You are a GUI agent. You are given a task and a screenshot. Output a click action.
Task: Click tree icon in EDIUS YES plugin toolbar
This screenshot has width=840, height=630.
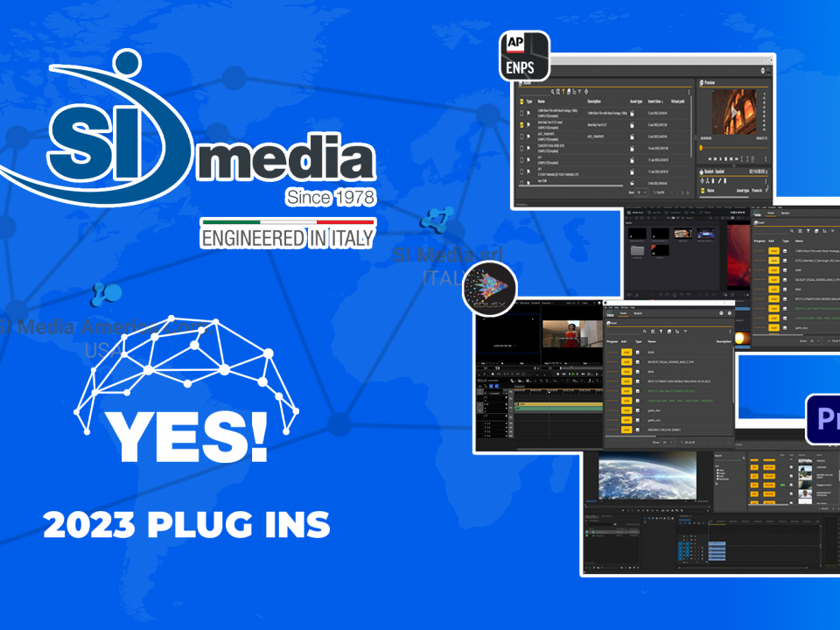click(x=677, y=332)
